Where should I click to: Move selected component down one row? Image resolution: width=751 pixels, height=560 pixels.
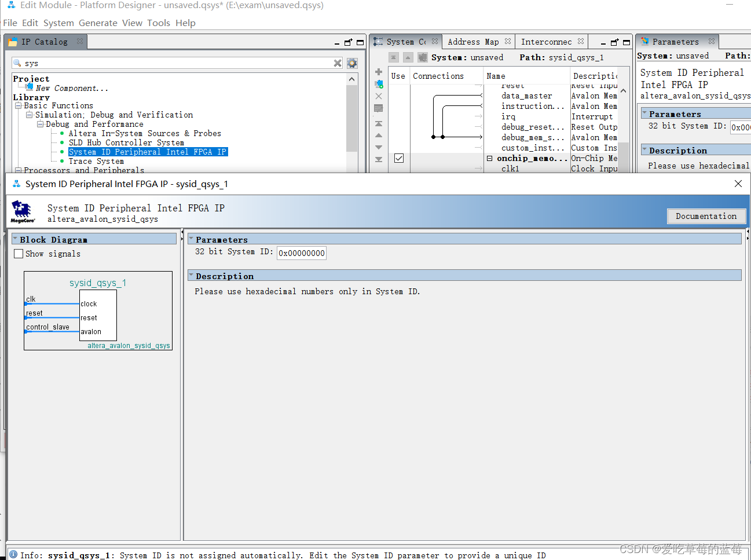click(x=379, y=147)
